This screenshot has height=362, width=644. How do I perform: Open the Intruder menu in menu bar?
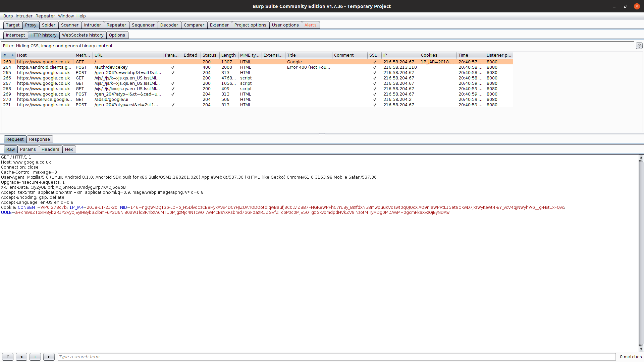point(24,16)
